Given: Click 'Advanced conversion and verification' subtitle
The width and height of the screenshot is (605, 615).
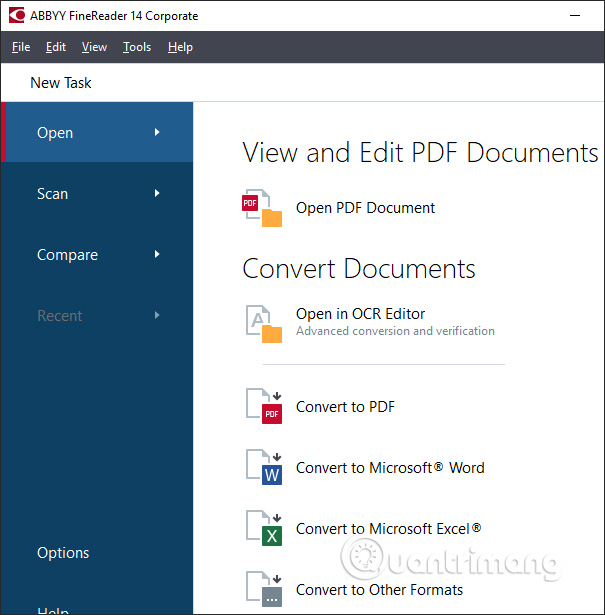Looking at the screenshot, I should pyautogui.click(x=395, y=331).
